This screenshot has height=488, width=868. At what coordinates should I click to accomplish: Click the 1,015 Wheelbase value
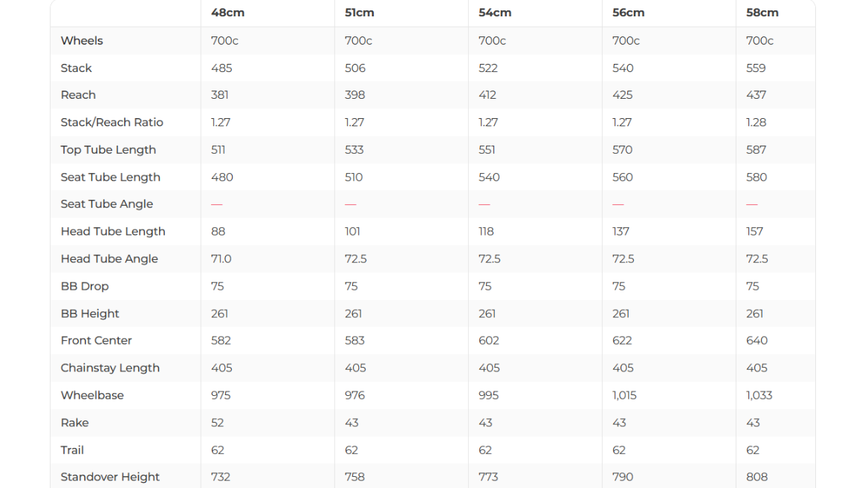(624, 395)
